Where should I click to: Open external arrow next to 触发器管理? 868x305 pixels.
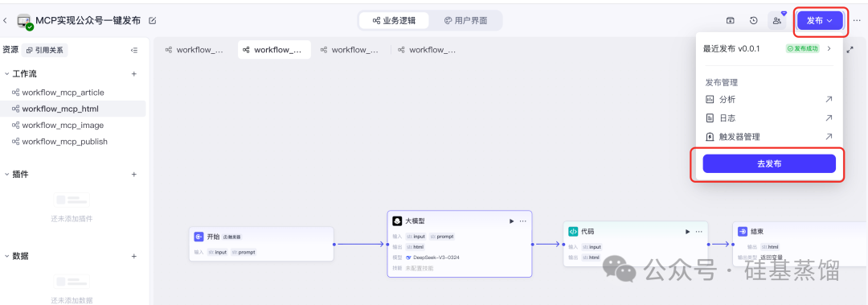coord(829,137)
